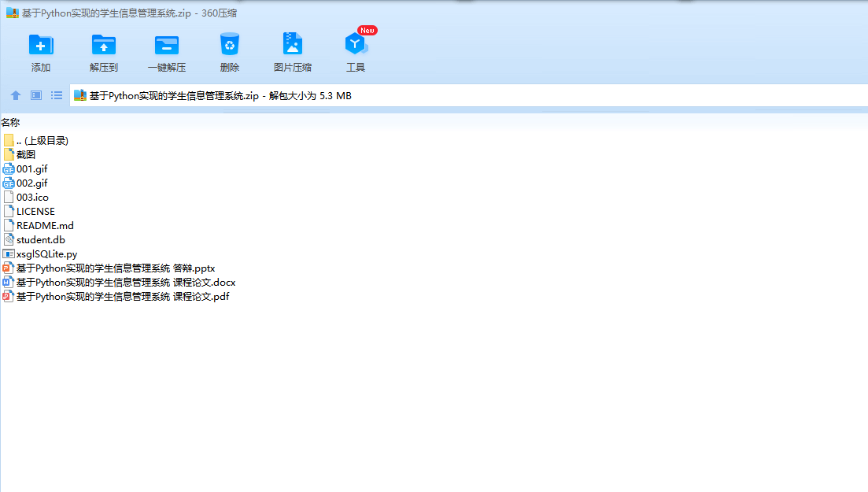Select the 003.ico file icon
The width and height of the screenshot is (868, 492).
9,198
